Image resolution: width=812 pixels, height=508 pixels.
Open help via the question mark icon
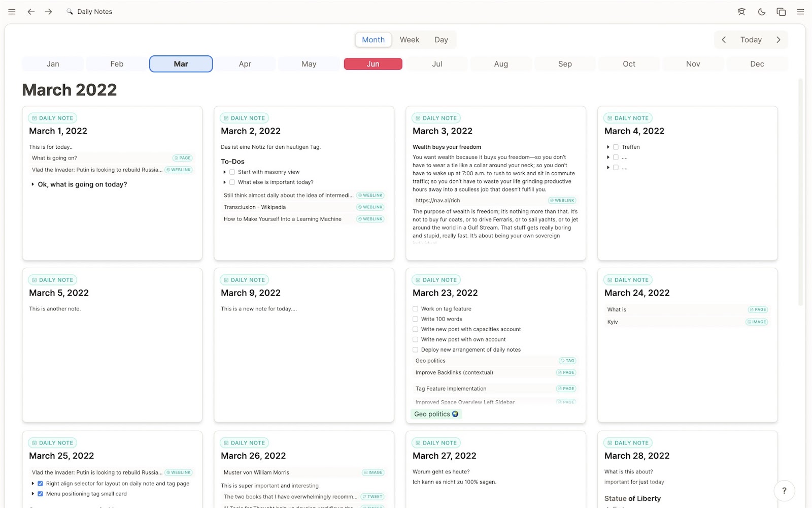pos(784,491)
